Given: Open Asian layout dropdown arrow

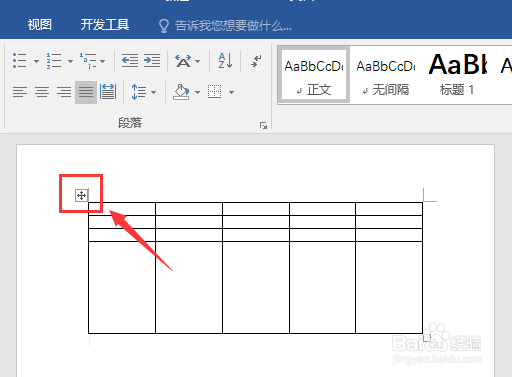Looking at the screenshot, I should (x=198, y=61).
